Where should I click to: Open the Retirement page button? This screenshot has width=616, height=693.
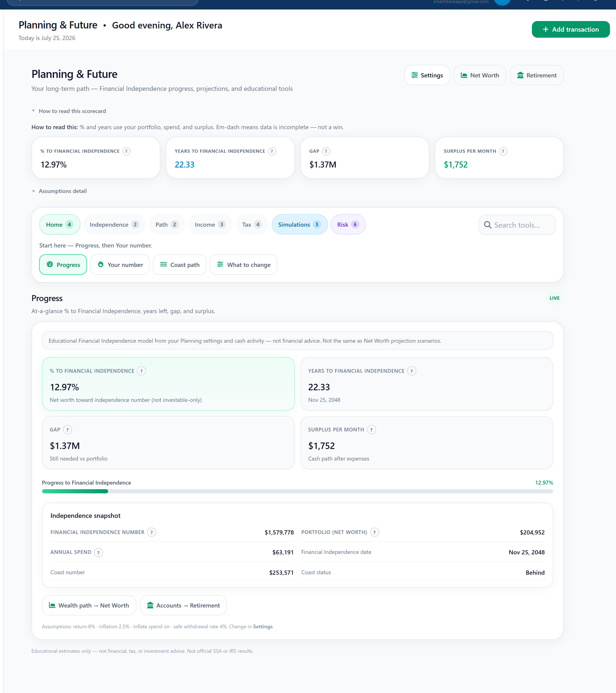coord(537,75)
